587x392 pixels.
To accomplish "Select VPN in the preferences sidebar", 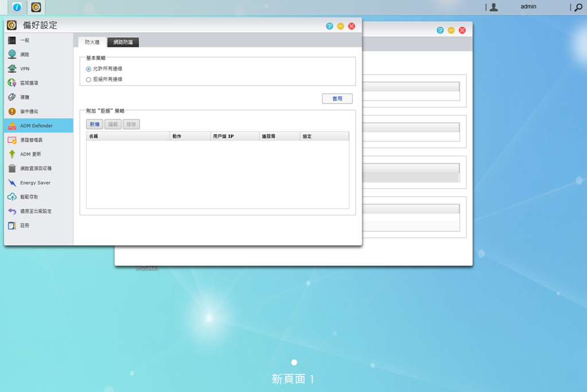I will click(x=38, y=69).
